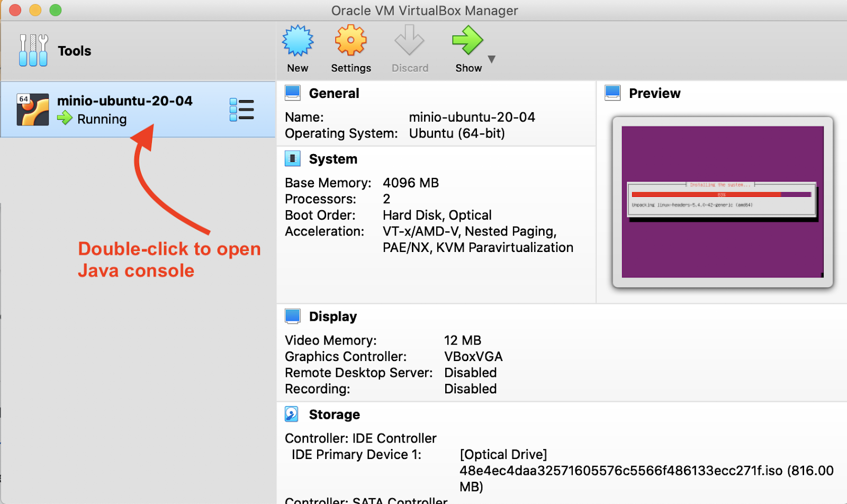Open the Storage section header
The image size is (847, 504).
click(x=334, y=415)
